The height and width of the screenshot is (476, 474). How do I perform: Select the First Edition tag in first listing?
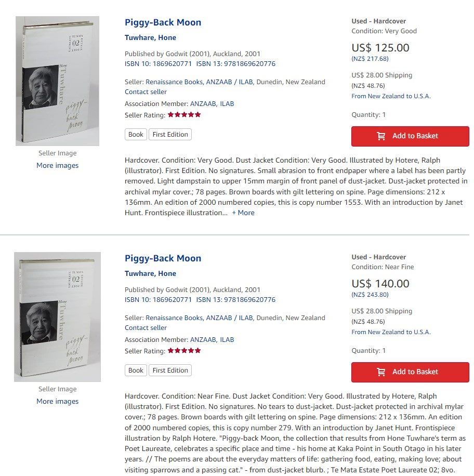click(x=170, y=135)
